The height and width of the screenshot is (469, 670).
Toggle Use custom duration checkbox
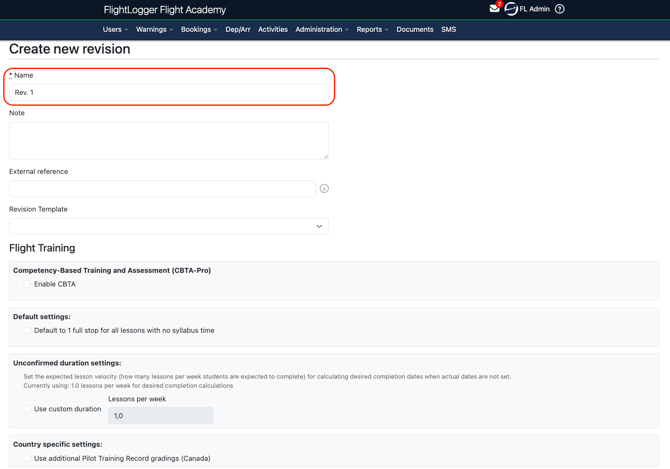27,409
